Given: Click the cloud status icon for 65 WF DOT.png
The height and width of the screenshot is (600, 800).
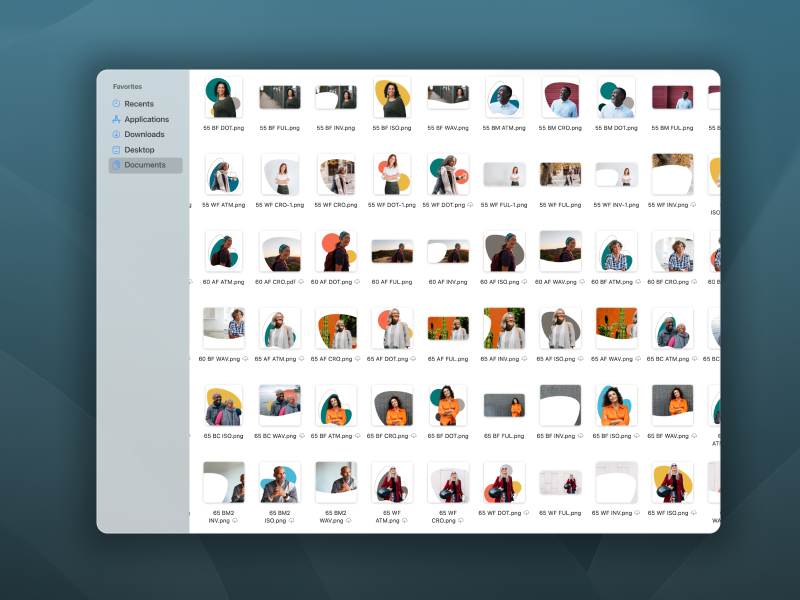Looking at the screenshot, I should click(526, 513).
